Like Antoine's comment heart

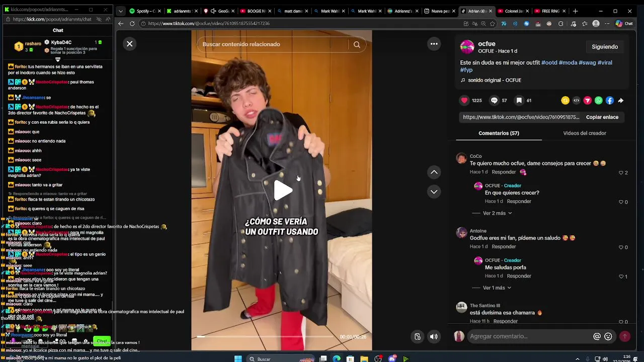click(621, 247)
